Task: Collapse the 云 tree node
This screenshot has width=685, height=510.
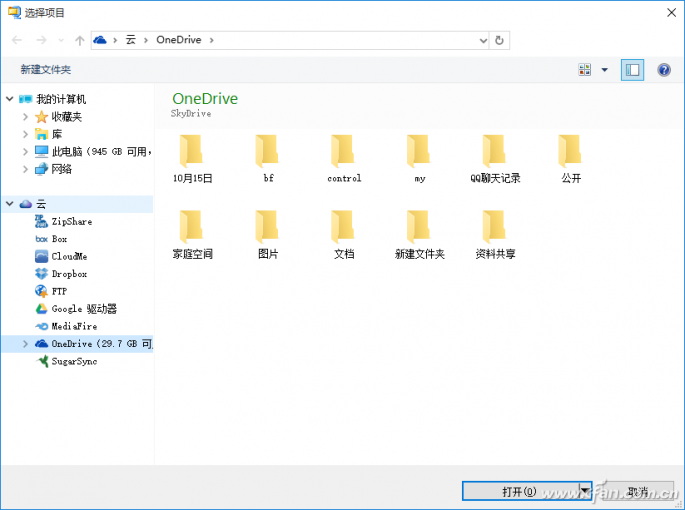Action: [10, 204]
